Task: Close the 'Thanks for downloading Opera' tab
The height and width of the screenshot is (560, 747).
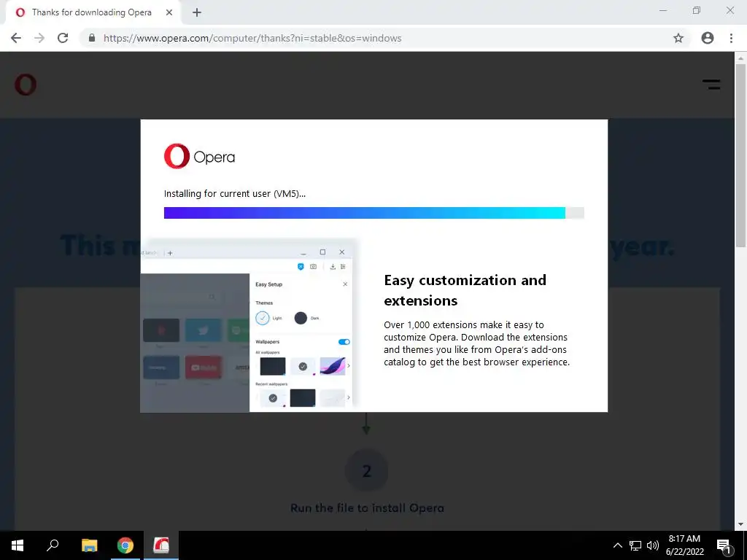Action: pyautogui.click(x=169, y=13)
